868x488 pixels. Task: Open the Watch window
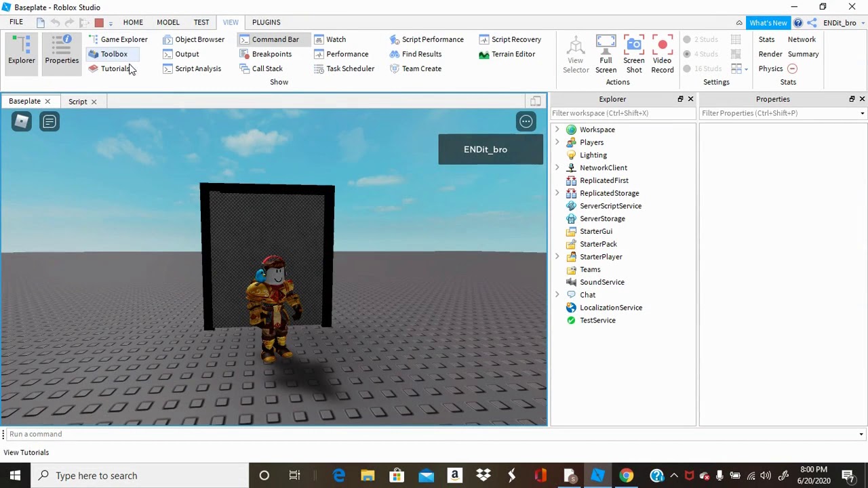click(330, 39)
